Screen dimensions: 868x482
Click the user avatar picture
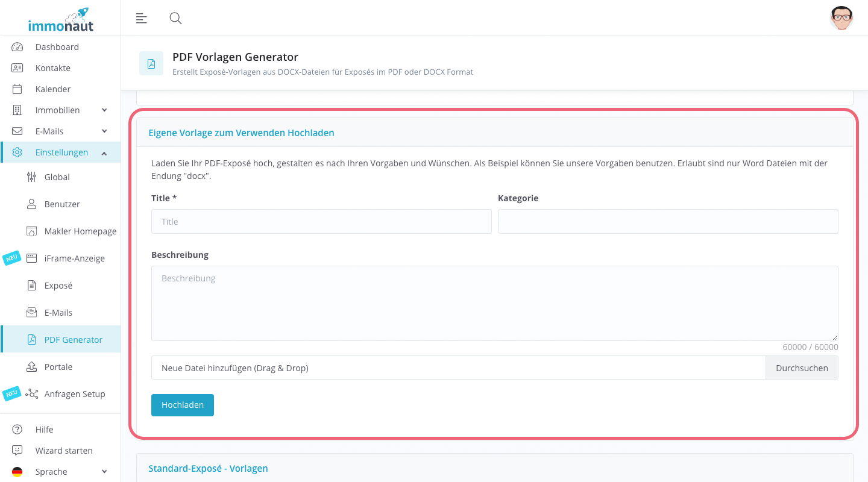click(x=841, y=18)
